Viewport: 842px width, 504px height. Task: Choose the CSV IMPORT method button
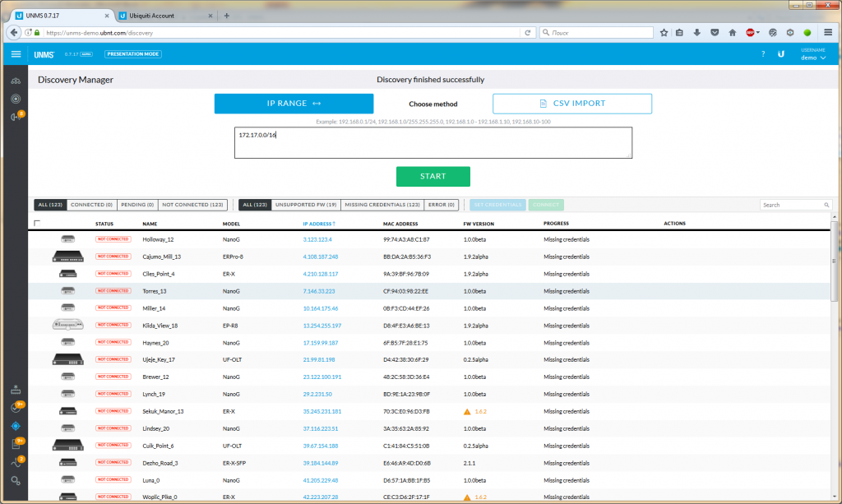572,104
